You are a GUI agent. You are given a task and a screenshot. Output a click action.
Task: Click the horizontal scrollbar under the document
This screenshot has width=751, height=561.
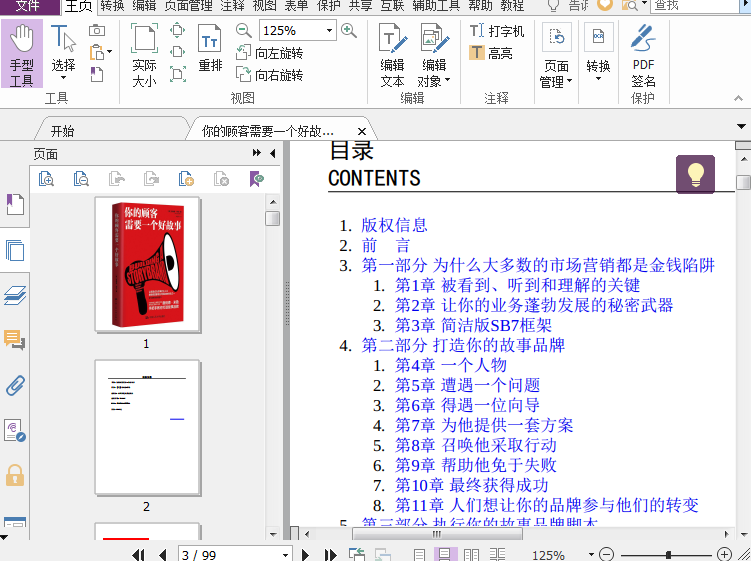(x=437, y=533)
